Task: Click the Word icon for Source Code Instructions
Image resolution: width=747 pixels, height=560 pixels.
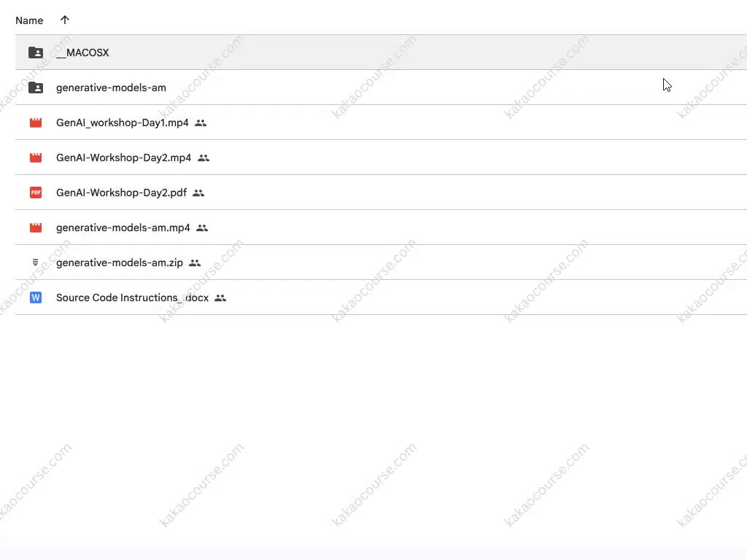Action: click(36, 297)
